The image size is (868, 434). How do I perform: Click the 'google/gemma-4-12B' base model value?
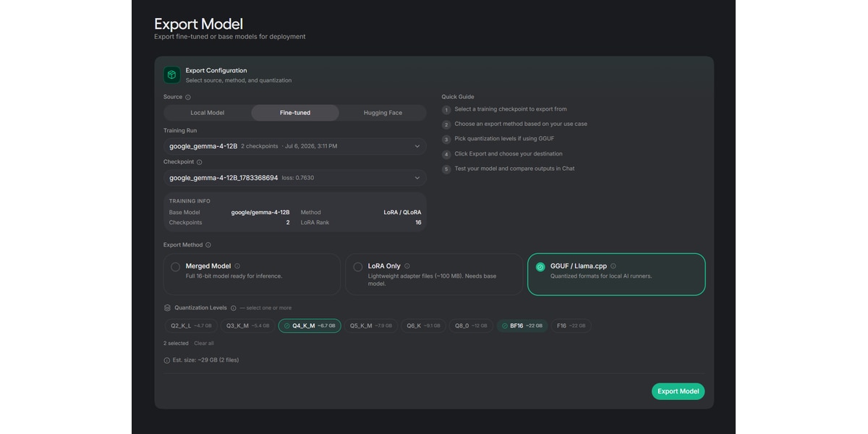[260, 213]
